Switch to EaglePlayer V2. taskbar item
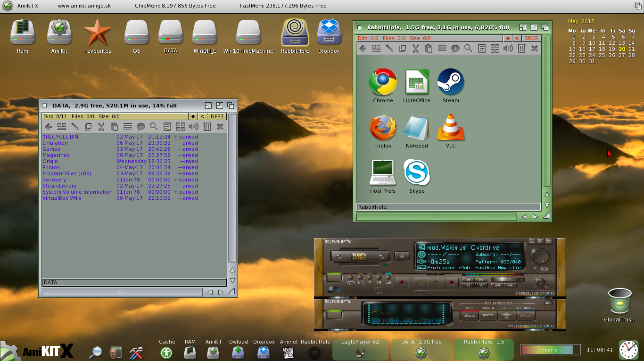 point(360,349)
